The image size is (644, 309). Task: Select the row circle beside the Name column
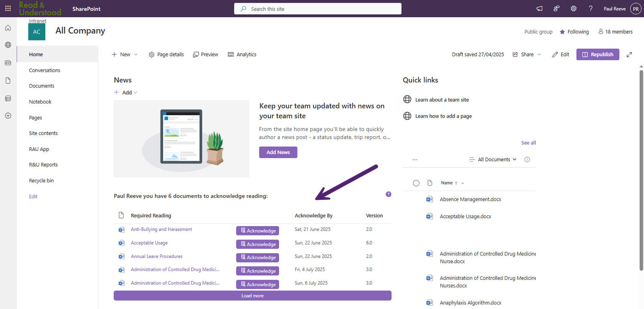(x=416, y=183)
